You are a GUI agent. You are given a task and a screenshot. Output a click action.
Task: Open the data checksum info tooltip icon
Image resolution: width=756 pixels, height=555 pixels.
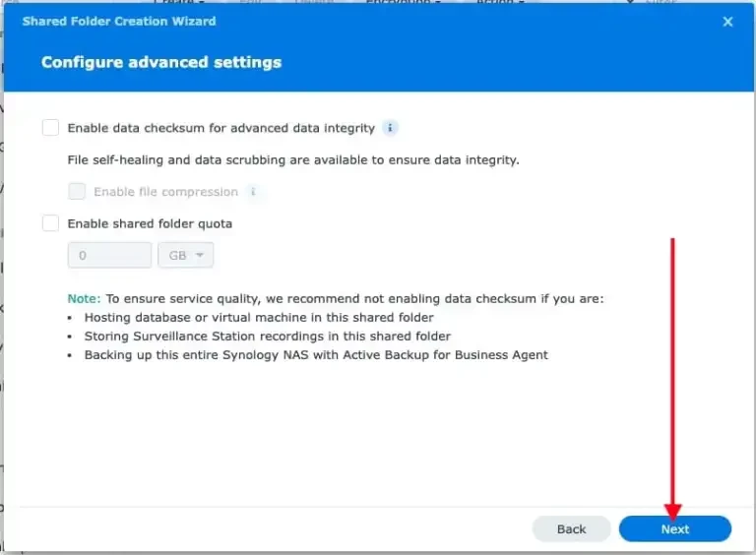point(390,128)
